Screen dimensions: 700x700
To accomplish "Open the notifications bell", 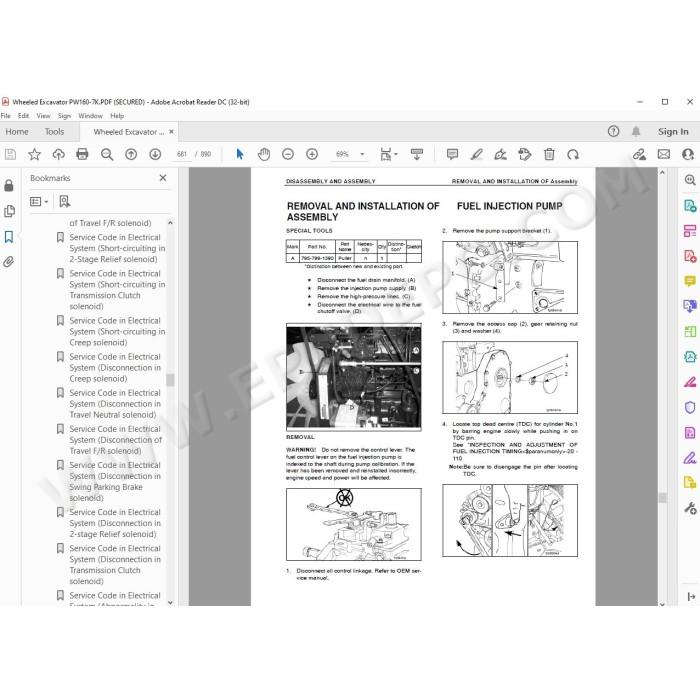I will [636, 131].
